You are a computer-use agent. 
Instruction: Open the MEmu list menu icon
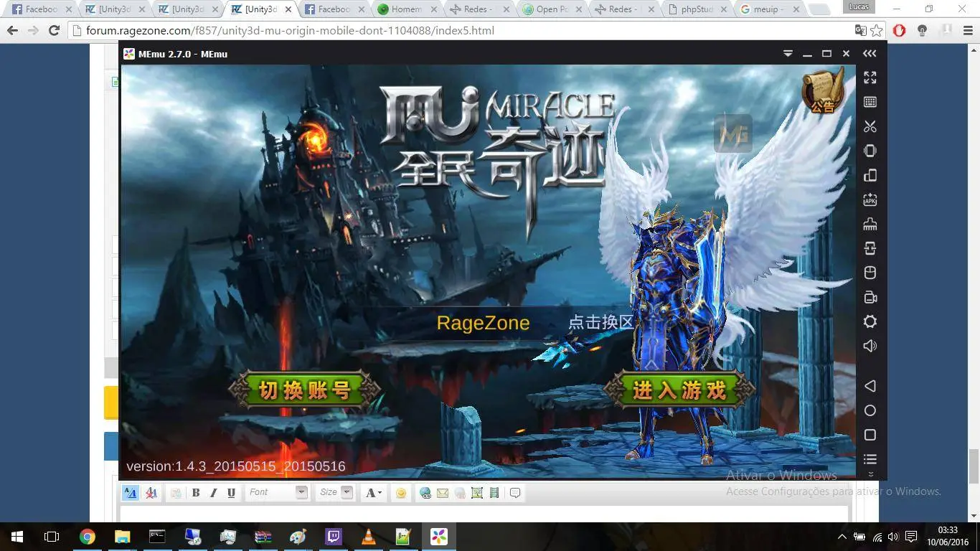point(870,459)
